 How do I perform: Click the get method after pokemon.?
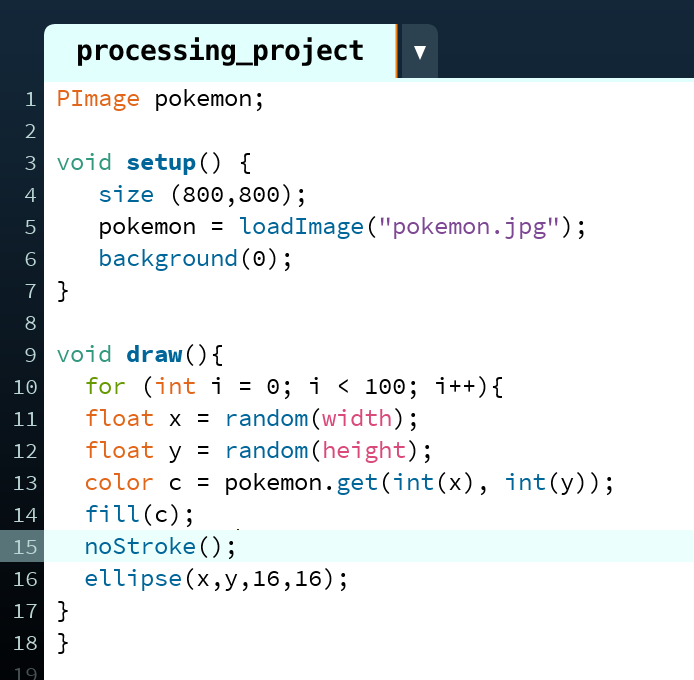click(357, 484)
